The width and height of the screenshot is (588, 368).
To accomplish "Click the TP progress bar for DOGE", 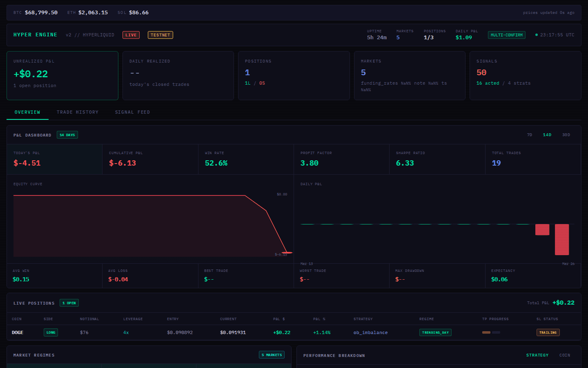I will [x=491, y=332].
